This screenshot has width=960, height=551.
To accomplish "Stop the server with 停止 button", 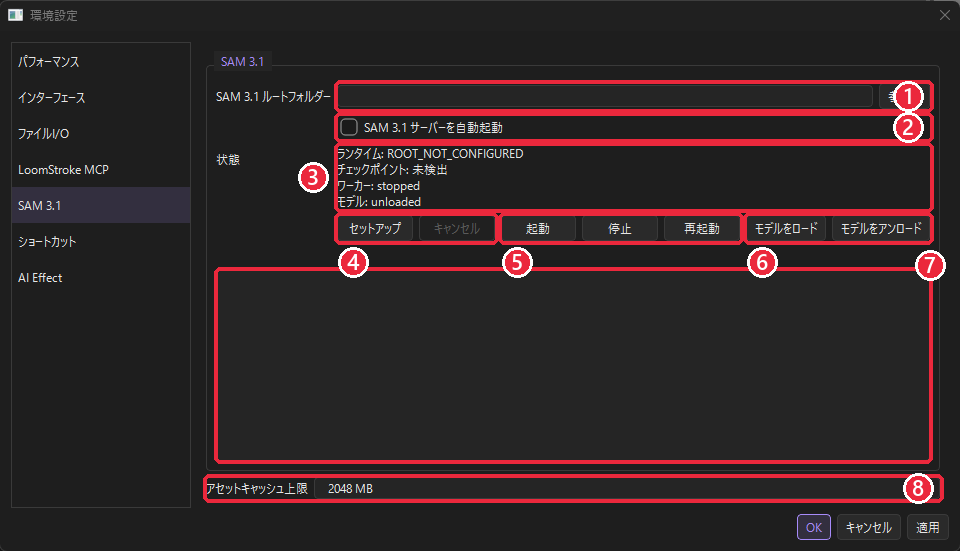I will (x=620, y=228).
